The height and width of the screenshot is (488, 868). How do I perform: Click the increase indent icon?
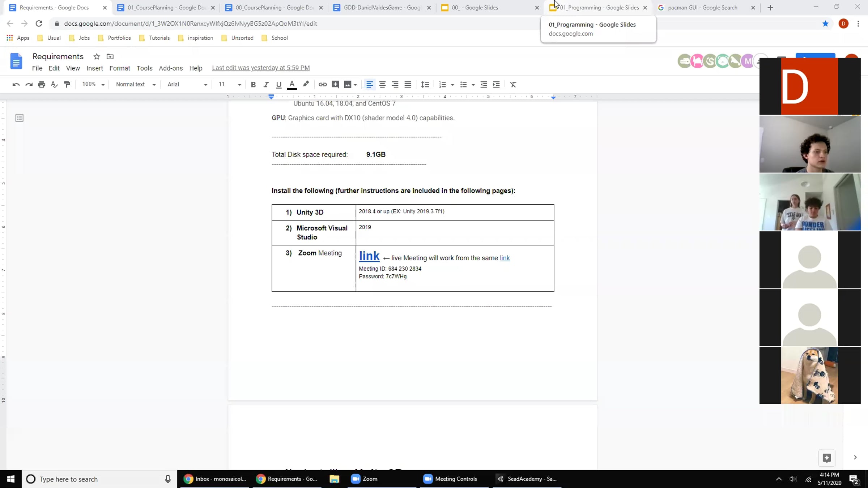pyautogui.click(x=496, y=85)
